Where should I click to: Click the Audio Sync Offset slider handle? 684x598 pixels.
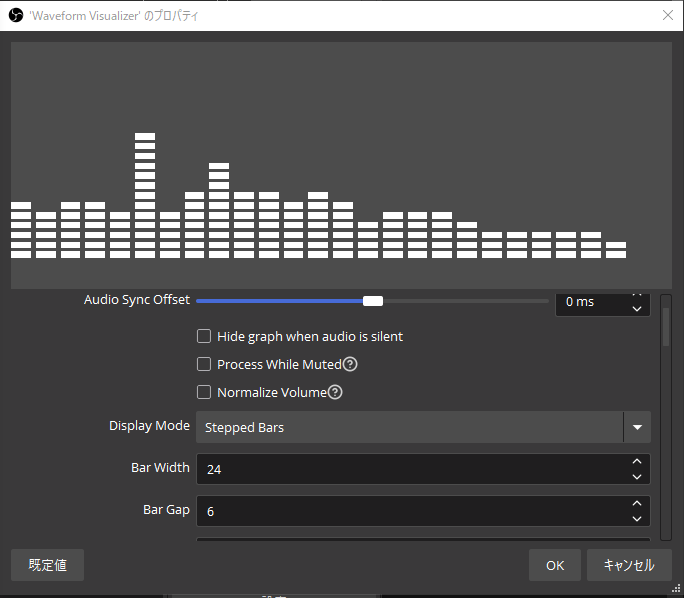click(373, 301)
